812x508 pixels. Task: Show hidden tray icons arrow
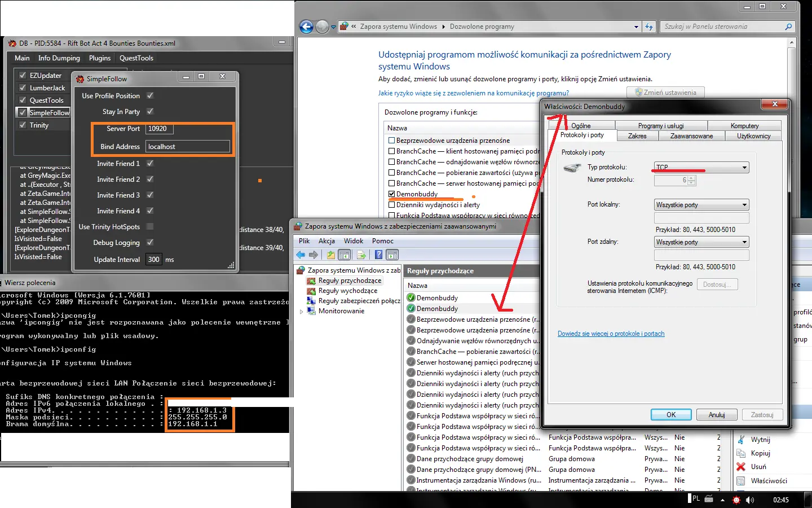[722, 500]
